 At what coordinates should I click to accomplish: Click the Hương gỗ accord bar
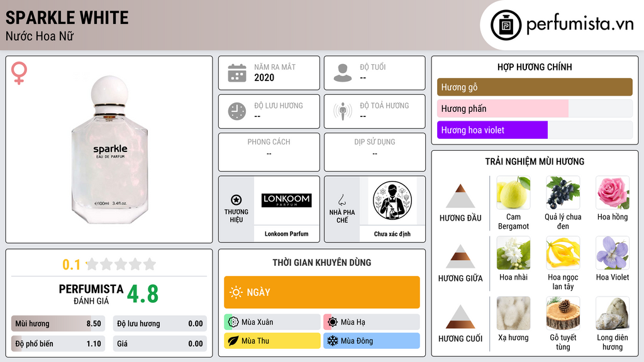pyautogui.click(x=535, y=87)
